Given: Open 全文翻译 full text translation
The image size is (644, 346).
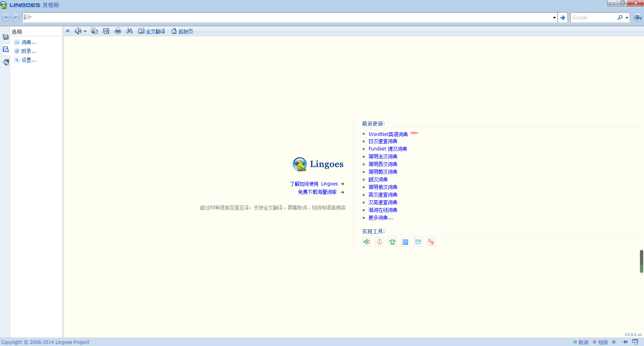Looking at the screenshot, I should [152, 31].
